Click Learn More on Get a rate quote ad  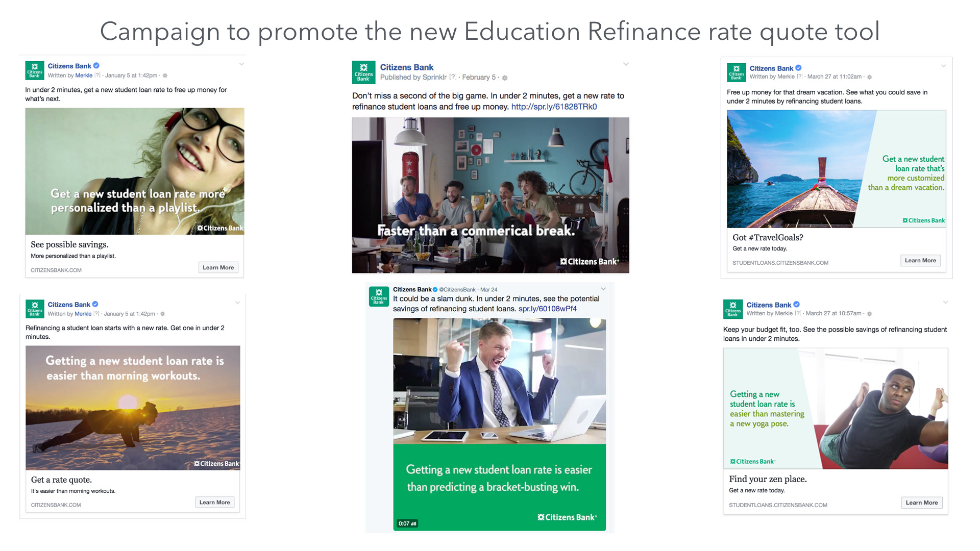(x=214, y=502)
